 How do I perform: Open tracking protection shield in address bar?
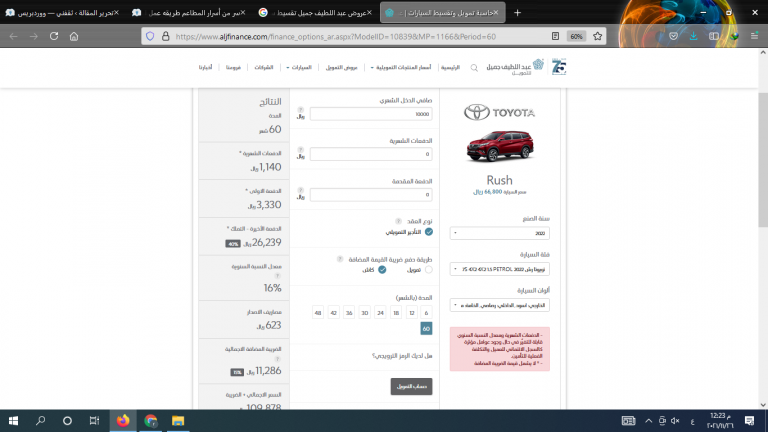(150, 36)
